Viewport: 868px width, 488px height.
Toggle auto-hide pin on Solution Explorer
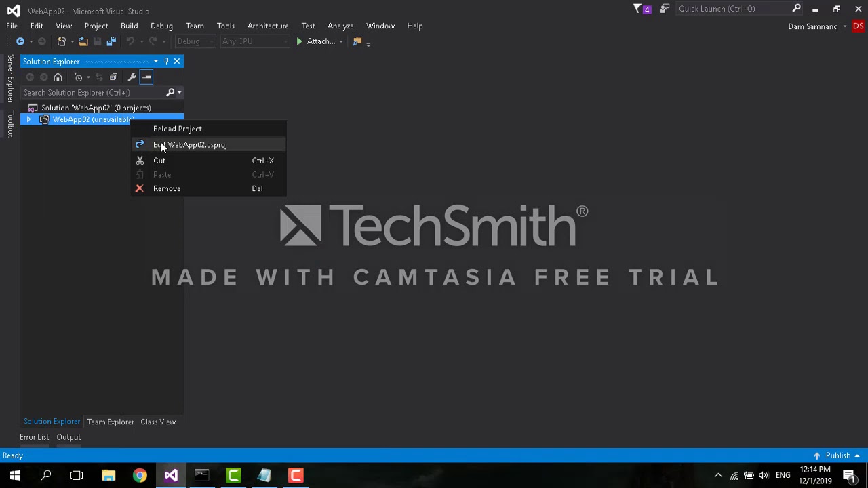(x=166, y=61)
